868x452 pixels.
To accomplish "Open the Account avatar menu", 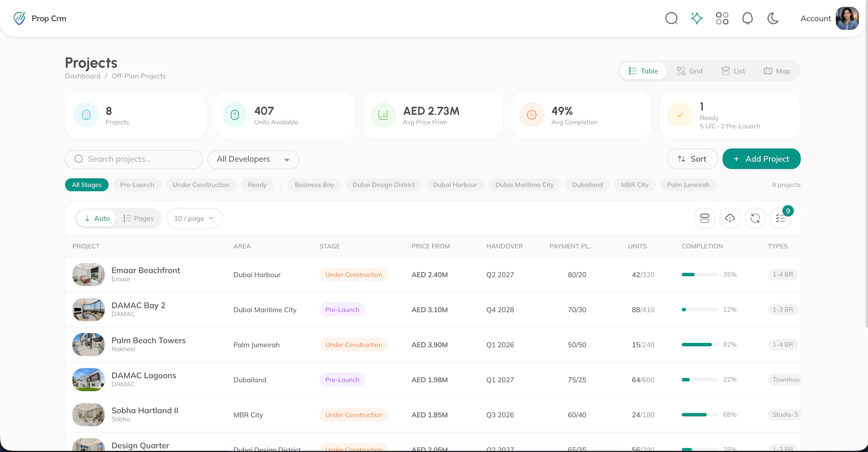I will tap(847, 18).
